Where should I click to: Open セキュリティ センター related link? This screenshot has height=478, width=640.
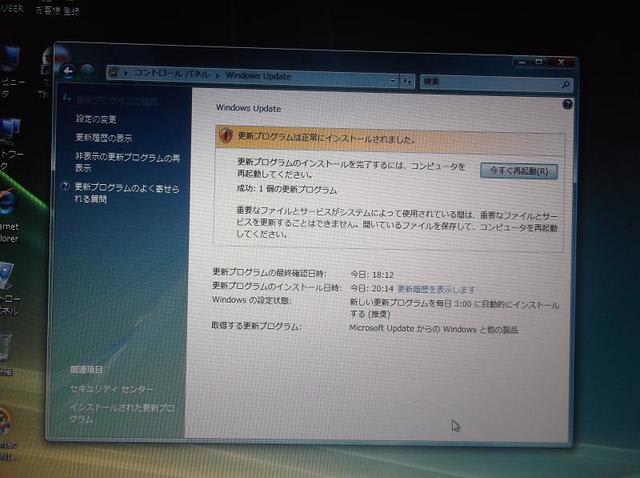(x=111, y=389)
